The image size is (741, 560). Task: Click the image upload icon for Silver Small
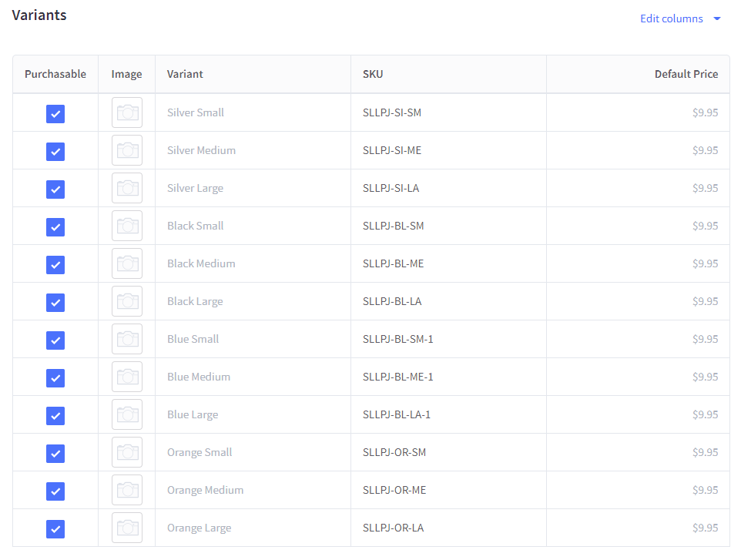pyautogui.click(x=126, y=112)
